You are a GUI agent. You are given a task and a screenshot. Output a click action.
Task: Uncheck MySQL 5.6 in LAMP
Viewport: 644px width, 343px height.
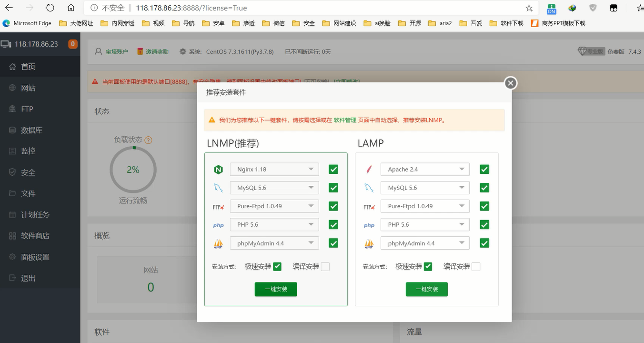point(484,188)
